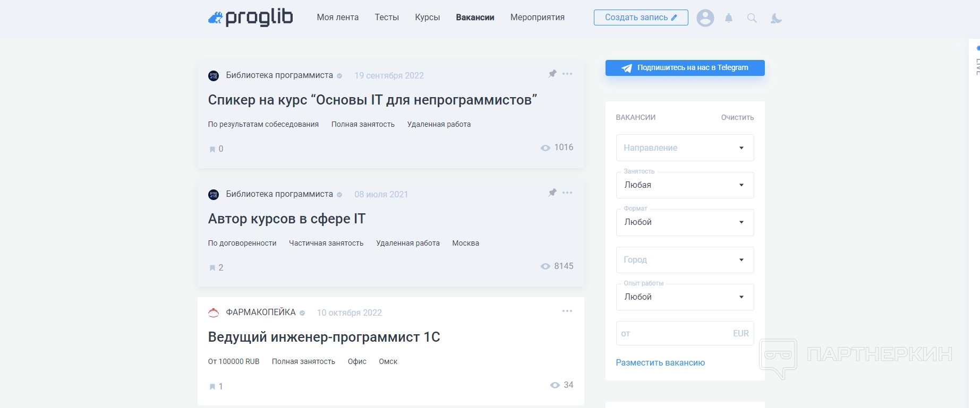Click pin icon on Автор курсов card
The image size is (980, 408).
552,193
